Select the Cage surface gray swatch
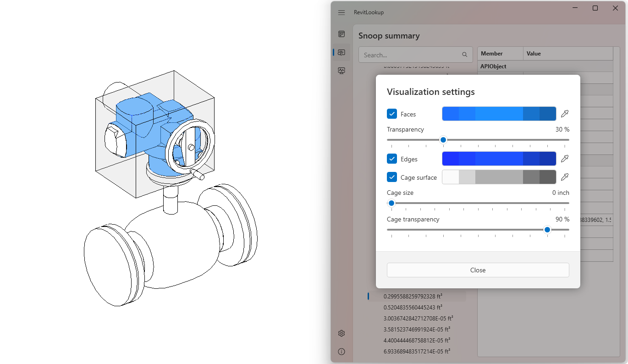Image resolution: width=628 pixels, height=364 pixels. pyautogui.click(x=499, y=177)
